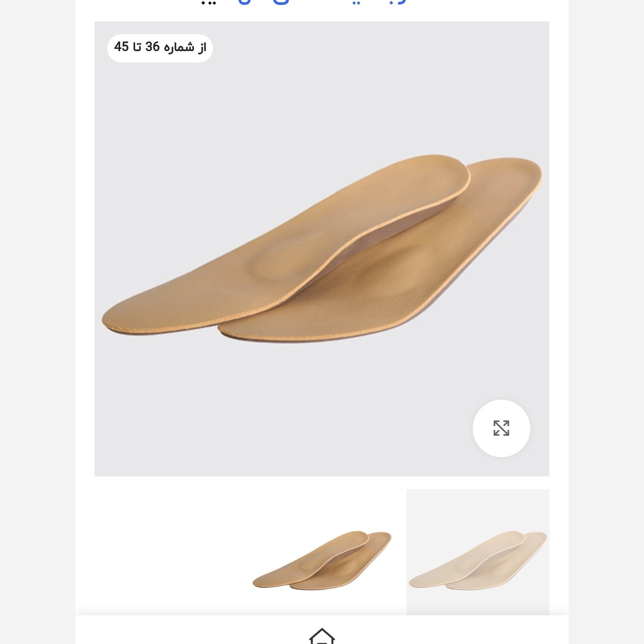Viewport: 644px width, 644px height.
Task: Switch gallery to the darker insole picture
Action: (322, 560)
